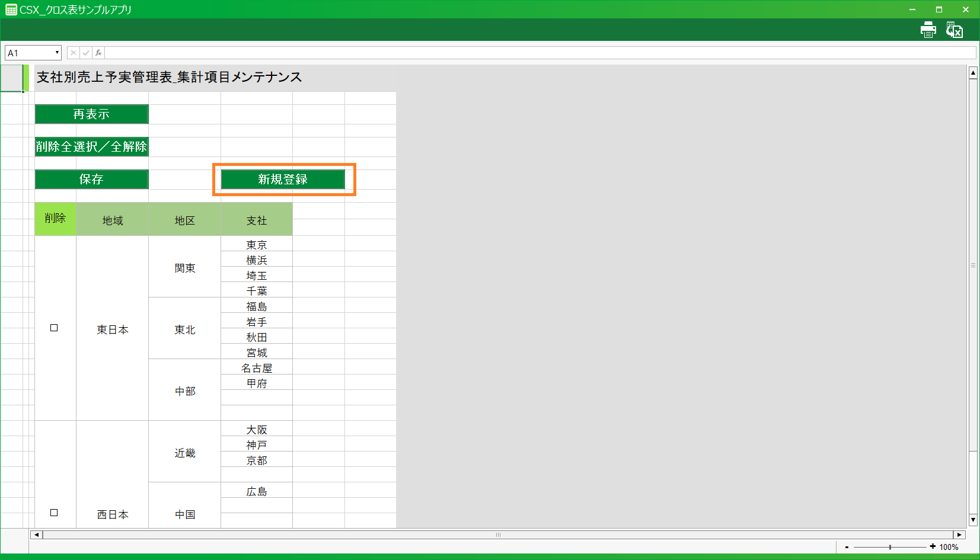Click the Excel export icon
Screen dimensions: 980x560
tap(954, 30)
